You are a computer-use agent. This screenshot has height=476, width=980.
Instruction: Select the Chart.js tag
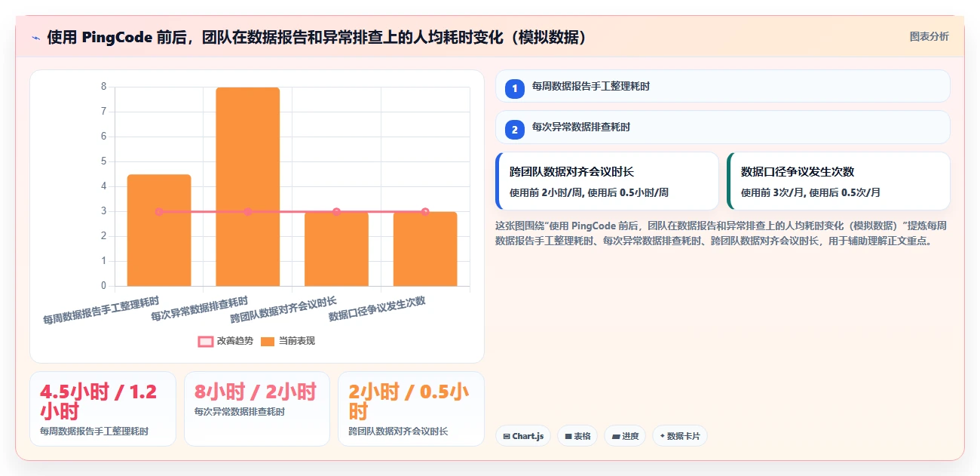point(523,436)
